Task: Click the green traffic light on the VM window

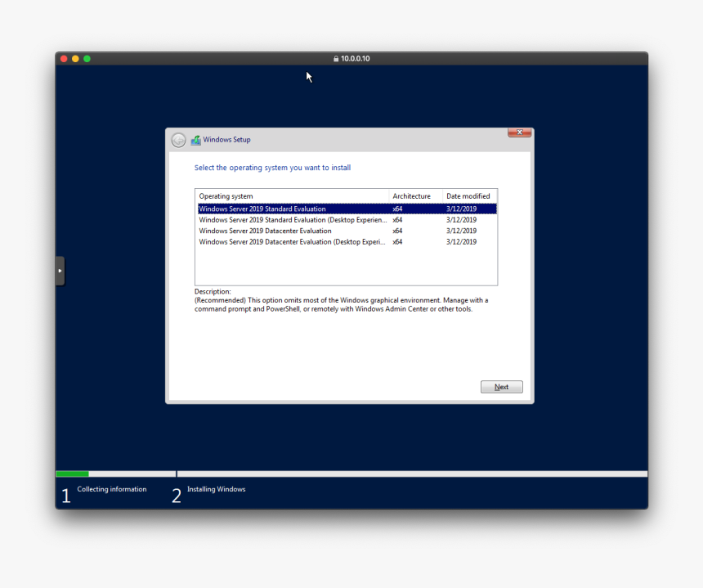Action: (x=87, y=58)
